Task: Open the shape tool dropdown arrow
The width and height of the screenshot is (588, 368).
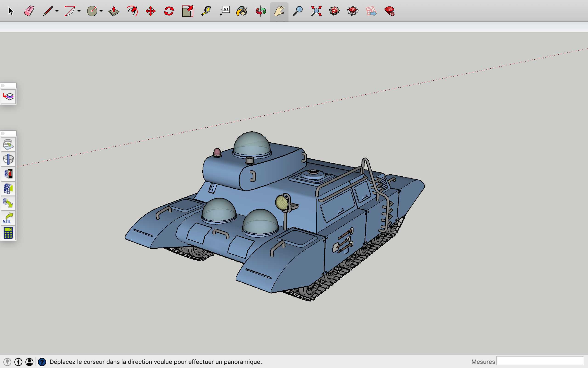Action: point(101,11)
